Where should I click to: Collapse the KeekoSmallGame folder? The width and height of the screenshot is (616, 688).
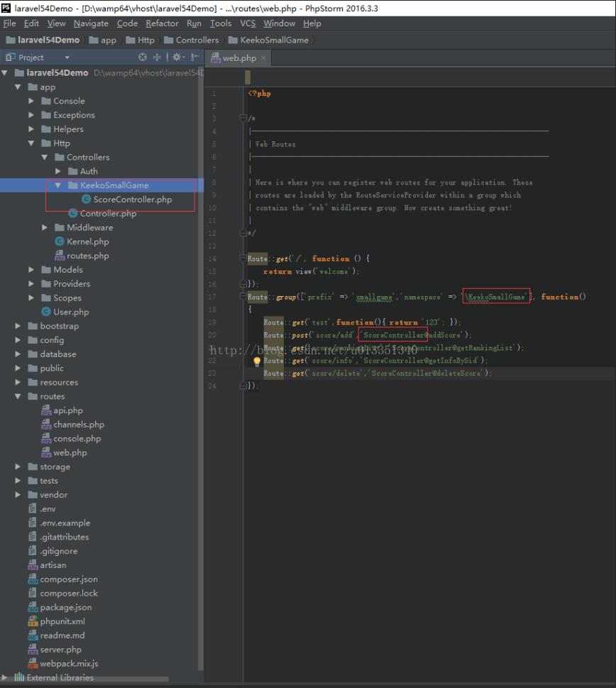point(58,185)
